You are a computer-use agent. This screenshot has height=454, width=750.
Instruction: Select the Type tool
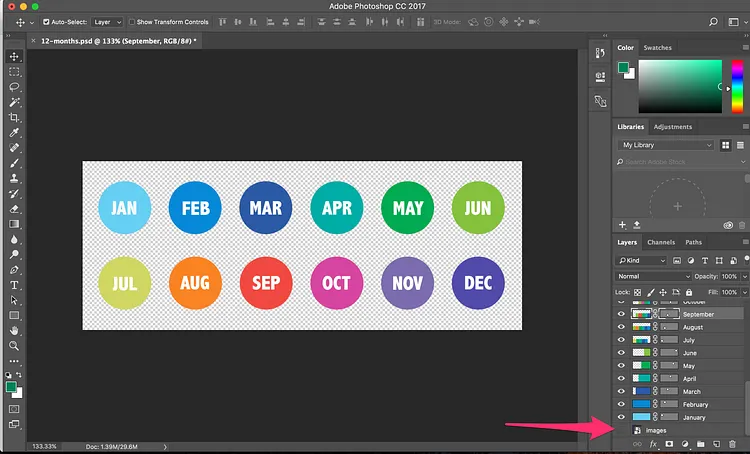(14, 285)
